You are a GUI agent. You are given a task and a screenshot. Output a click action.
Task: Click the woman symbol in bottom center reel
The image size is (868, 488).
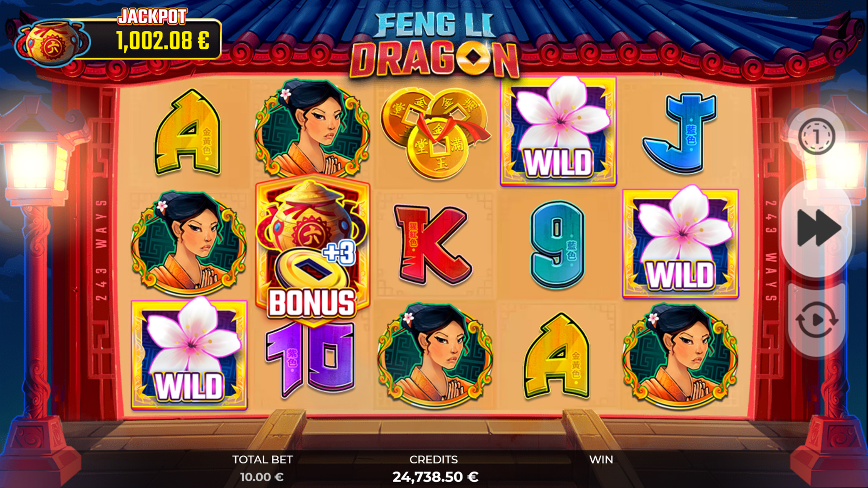435,355
